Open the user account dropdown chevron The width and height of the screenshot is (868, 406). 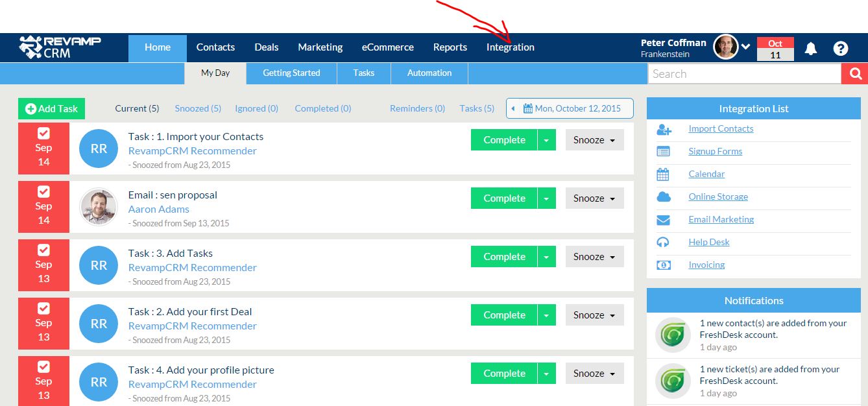(x=745, y=47)
